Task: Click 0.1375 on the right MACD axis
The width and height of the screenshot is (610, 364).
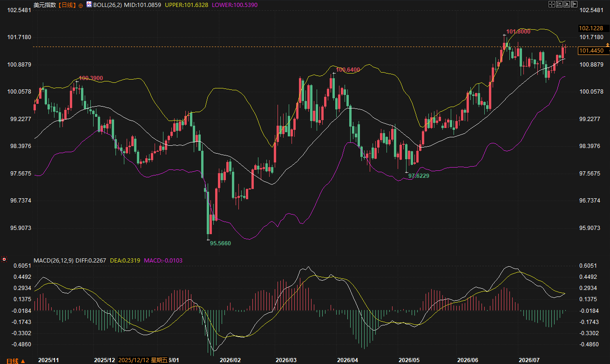Action: click(588, 299)
